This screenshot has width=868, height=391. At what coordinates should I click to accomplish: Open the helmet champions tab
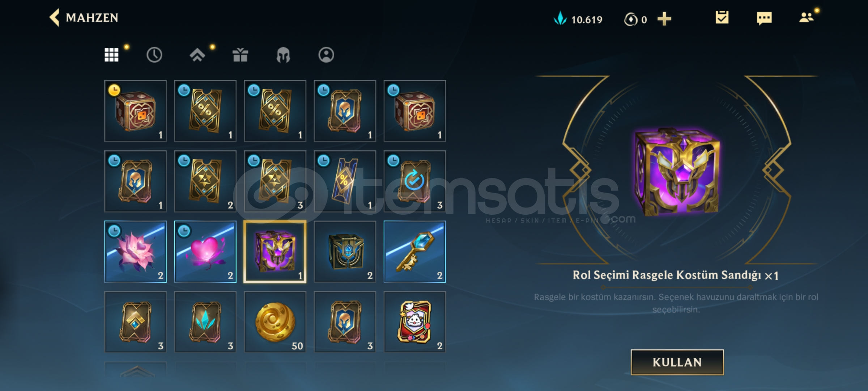pyautogui.click(x=283, y=55)
